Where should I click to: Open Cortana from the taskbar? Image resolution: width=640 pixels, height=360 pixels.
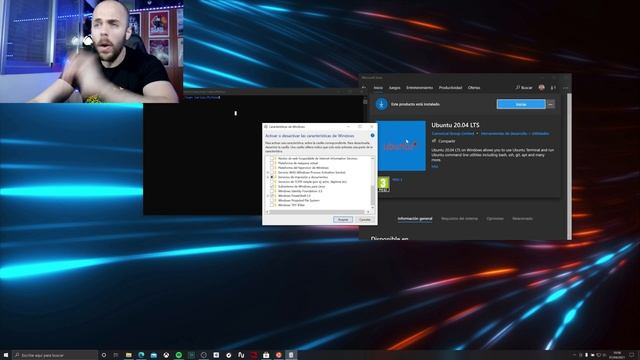[104, 355]
